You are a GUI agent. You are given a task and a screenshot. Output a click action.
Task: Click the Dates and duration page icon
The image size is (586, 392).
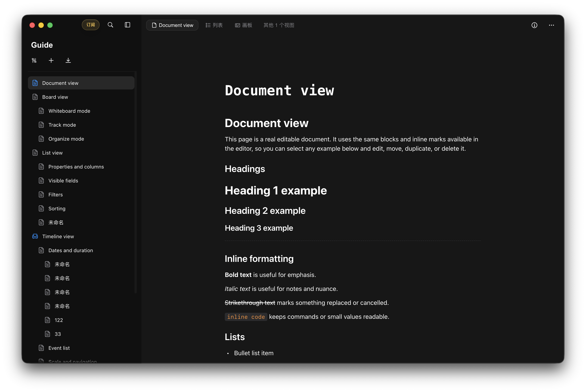point(41,250)
